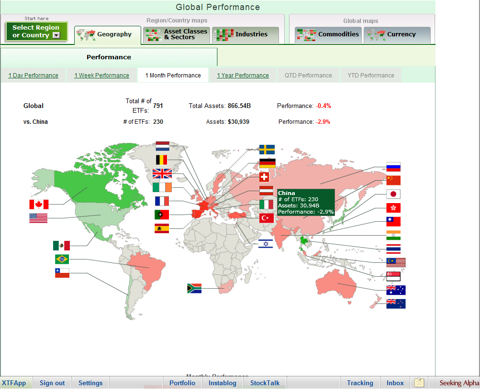This screenshot has width=480, height=389.
Task: Click the Canada flag icon
Action: [x=39, y=204]
